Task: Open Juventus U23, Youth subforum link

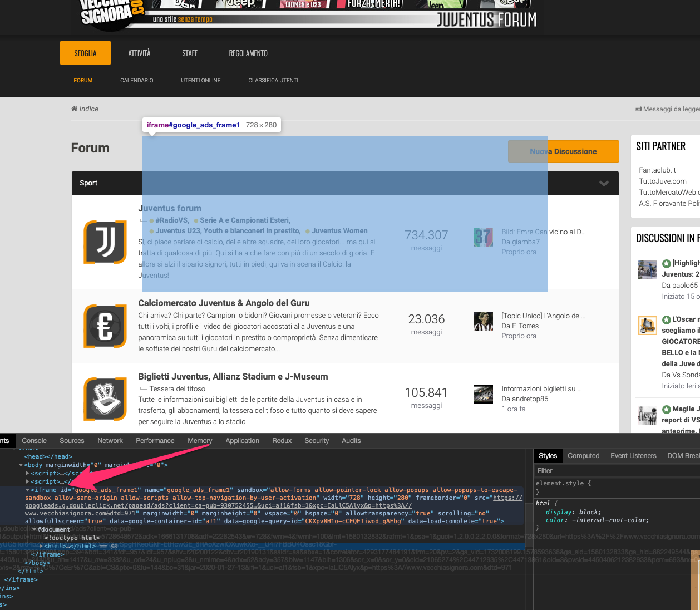Action: tap(228, 231)
